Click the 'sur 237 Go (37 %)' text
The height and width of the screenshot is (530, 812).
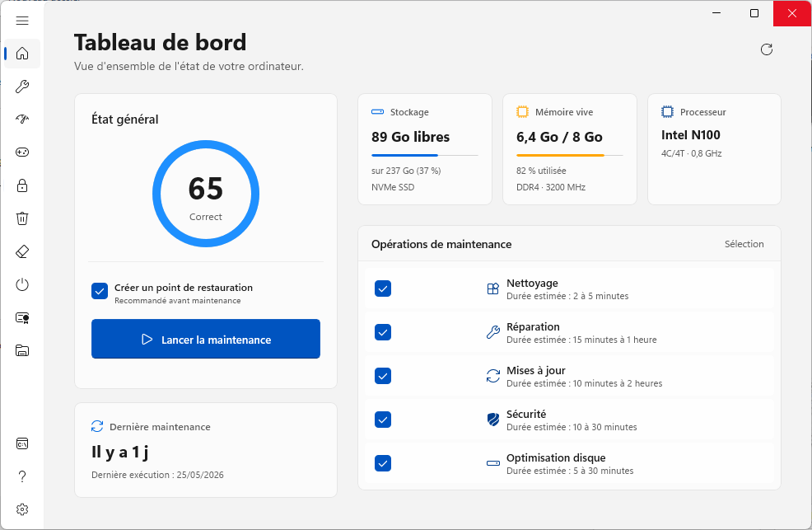point(406,171)
